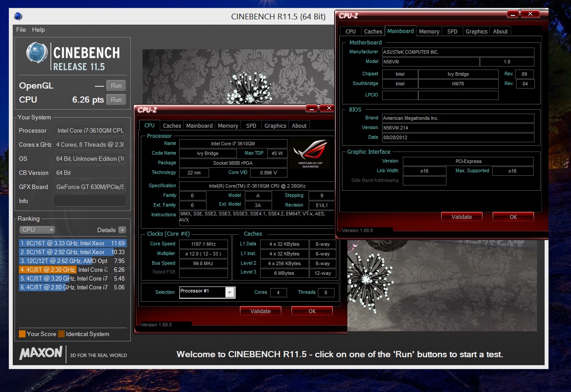Viewport: 571px width, 392px height.
Task: Click Validate in the Mainboard CPU-Z window
Action: [462, 217]
